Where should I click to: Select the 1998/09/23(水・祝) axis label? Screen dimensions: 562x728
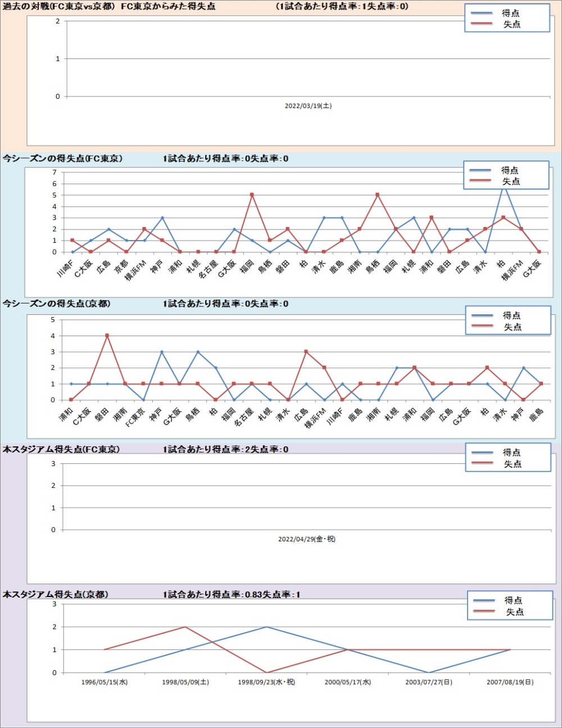coord(266,682)
